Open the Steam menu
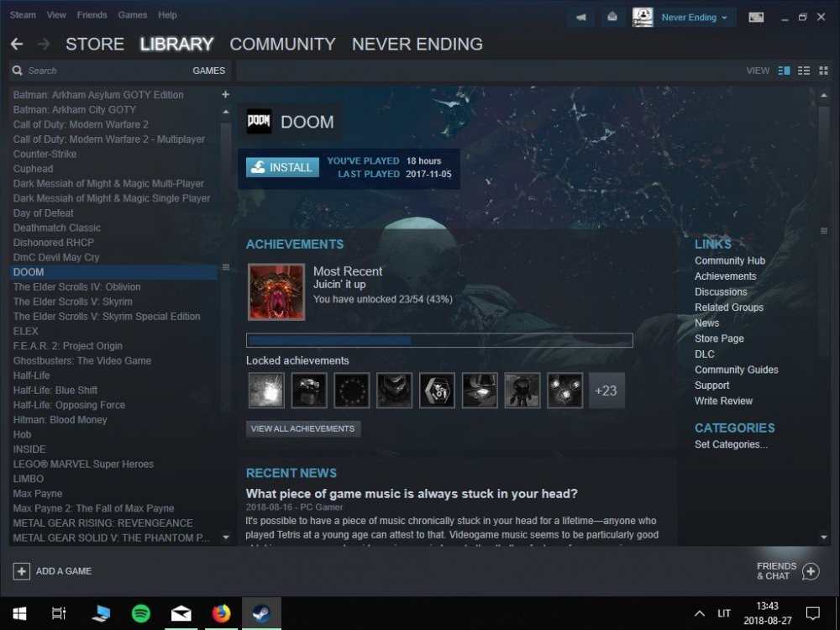The width and height of the screenshot is (840, 630). click(x=23, y=15)
